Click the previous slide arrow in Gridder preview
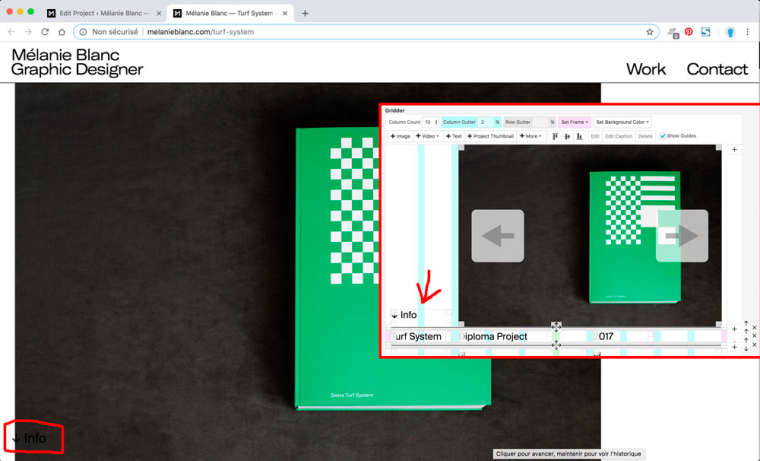This screenshot has height=461, width=760. click(x=497, y=236)
